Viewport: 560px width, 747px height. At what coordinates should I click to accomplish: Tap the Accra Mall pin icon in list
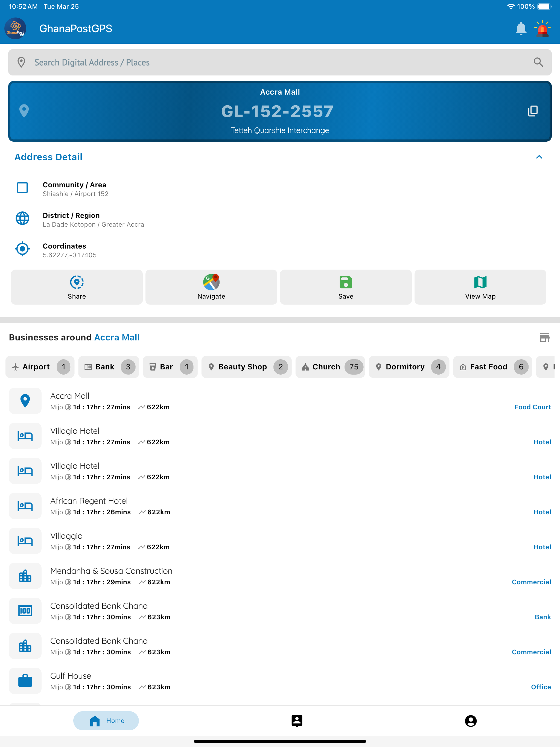pyautogui.click(x=25, y=401)
